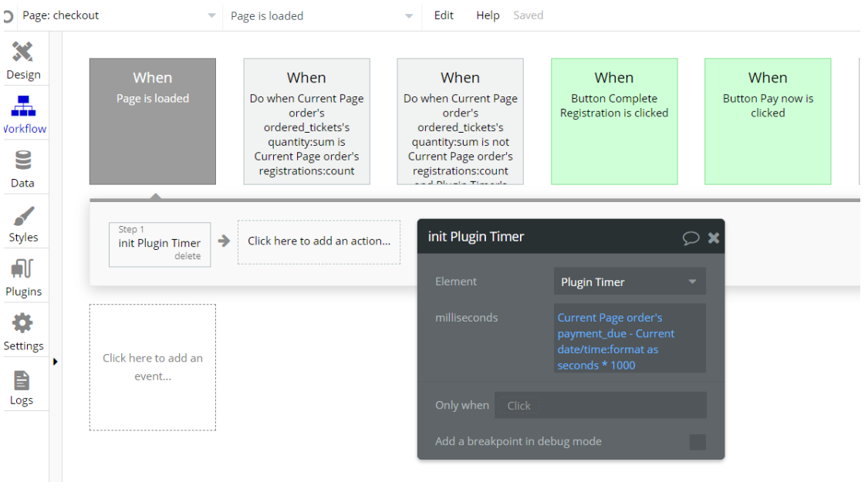Enable breakpoint in debug mode checkbox

pos(697,442)
